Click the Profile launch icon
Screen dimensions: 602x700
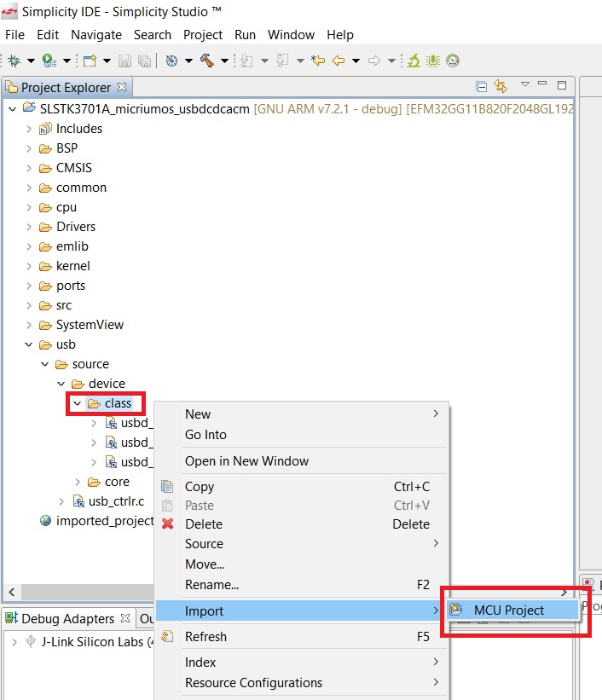point(49,61)
